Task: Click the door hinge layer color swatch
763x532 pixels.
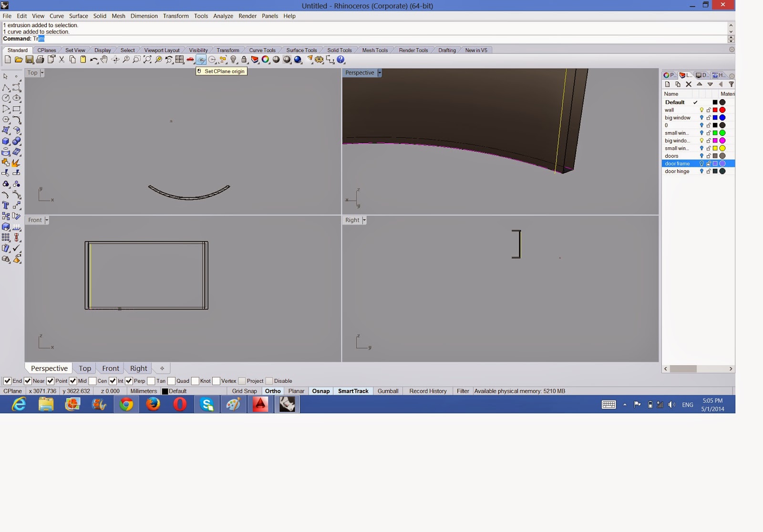Action: (x=715, y=171)
